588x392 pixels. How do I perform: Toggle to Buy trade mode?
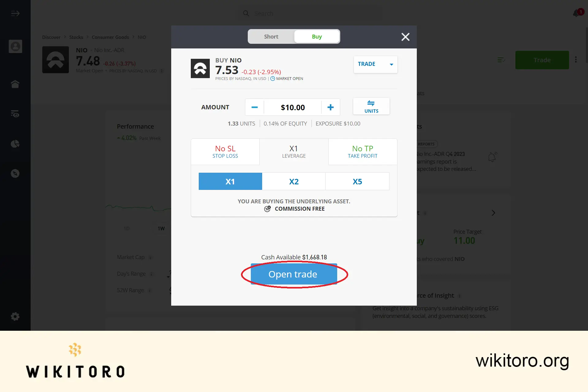[316, 36]
